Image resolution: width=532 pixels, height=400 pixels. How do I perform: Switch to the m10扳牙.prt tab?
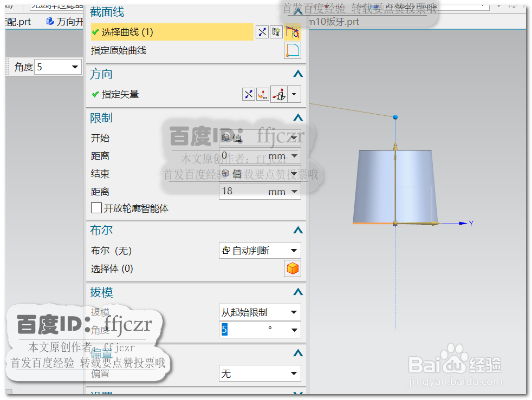(x=334, y=22)
